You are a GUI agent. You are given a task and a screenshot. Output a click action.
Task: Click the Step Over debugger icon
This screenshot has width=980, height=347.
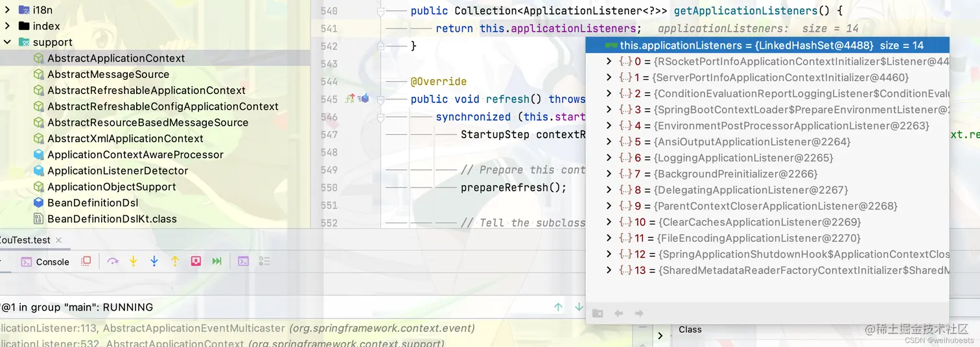(x=113, y=261)
